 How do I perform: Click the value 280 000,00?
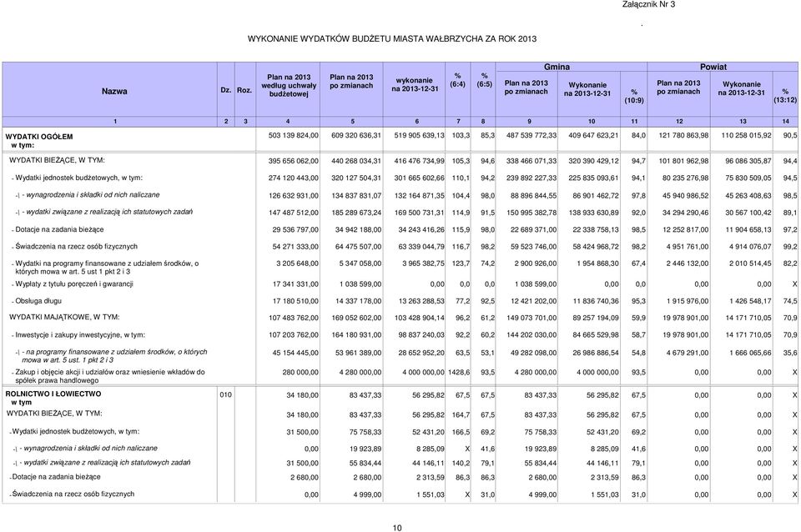click(300, 373)
